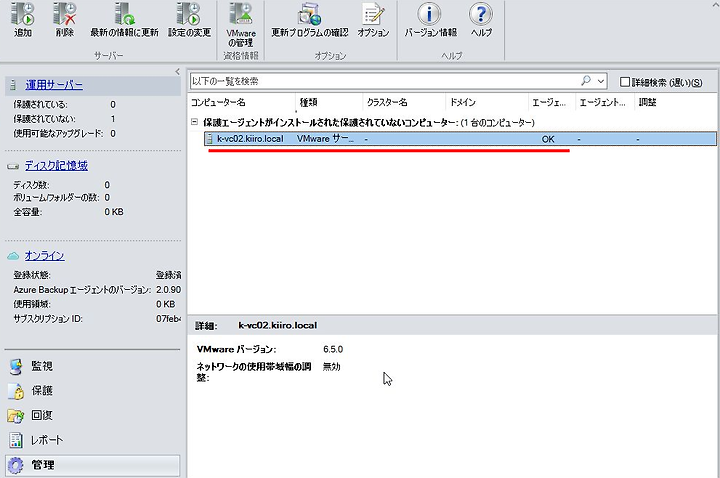Select the k-vc02.kiiro.local row name
Screen dimensions: 720x478
tap(250, 139)
